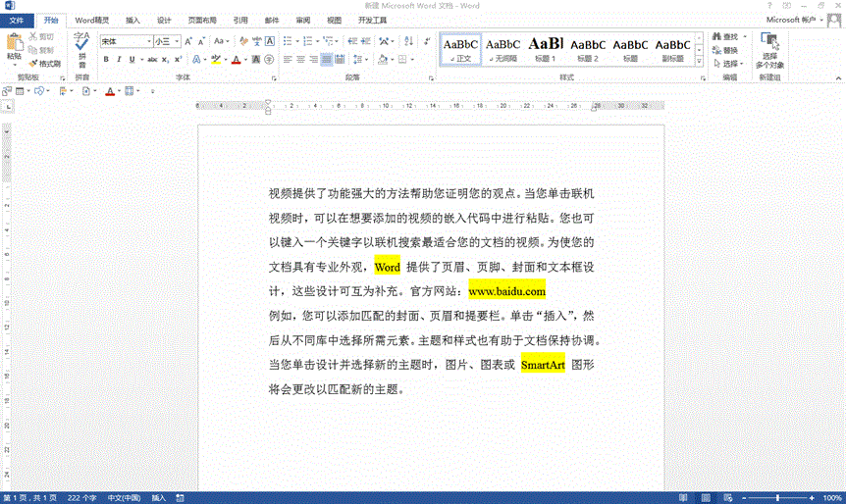Click the Format Painter (格式刷) tool
The width and height of the screenshot is (846, 504).
[45, 63]
